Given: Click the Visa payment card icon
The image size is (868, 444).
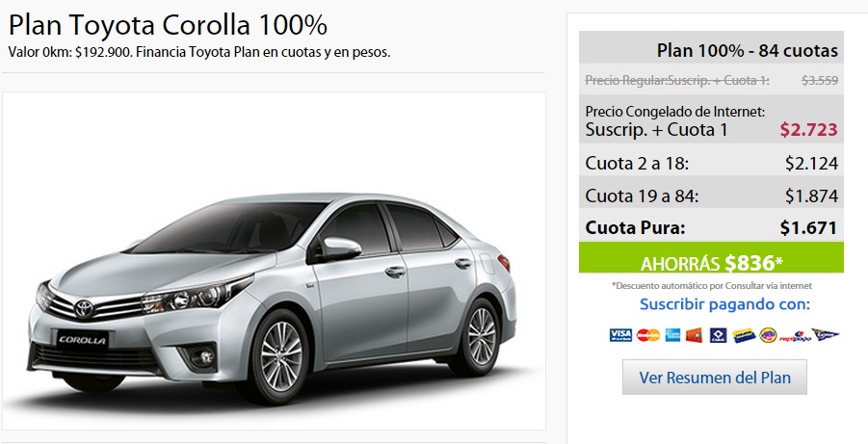Looking at the screenshot, I should (x=620, y=335).
